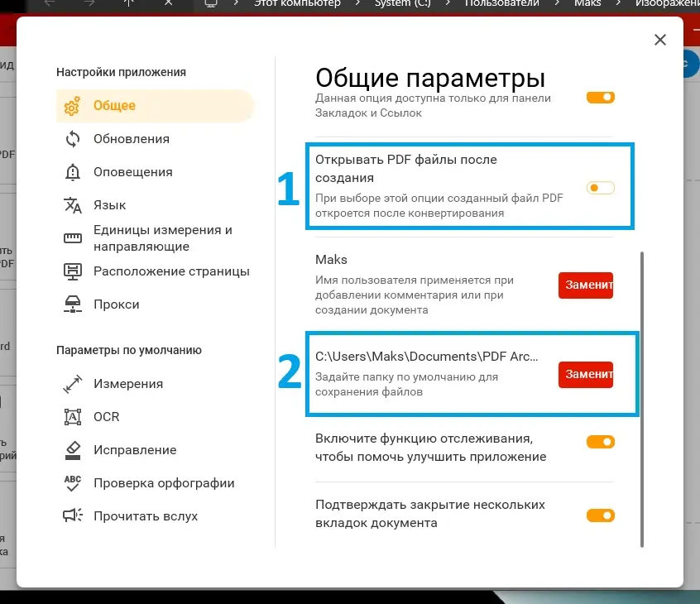700x604 pixels.
Task: Turn off confirming closure of multiple tabs
Action: (600, 515)
